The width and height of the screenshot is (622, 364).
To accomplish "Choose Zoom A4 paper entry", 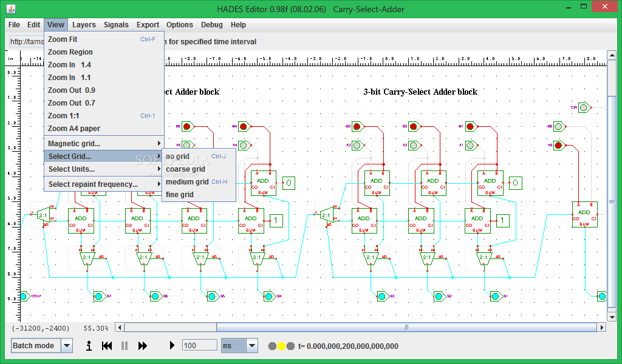I will pyautogui.click(x=104, y=129).
